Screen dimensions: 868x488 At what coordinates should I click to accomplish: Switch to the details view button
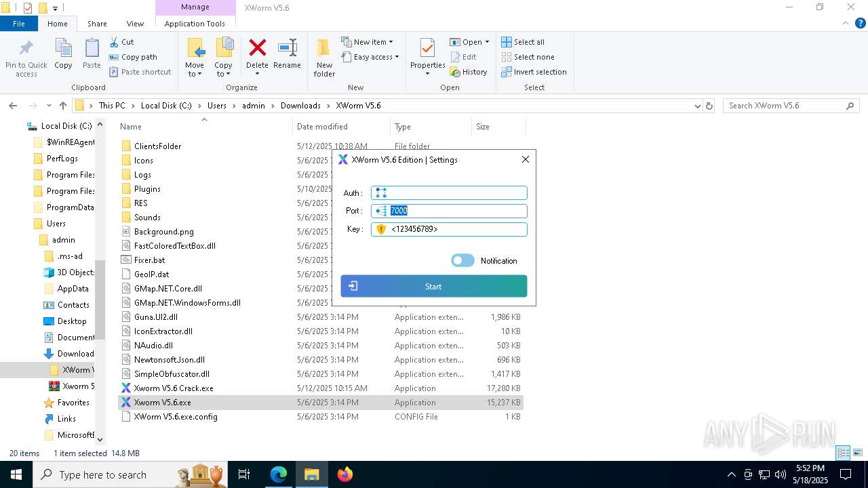tap(844, 453)
